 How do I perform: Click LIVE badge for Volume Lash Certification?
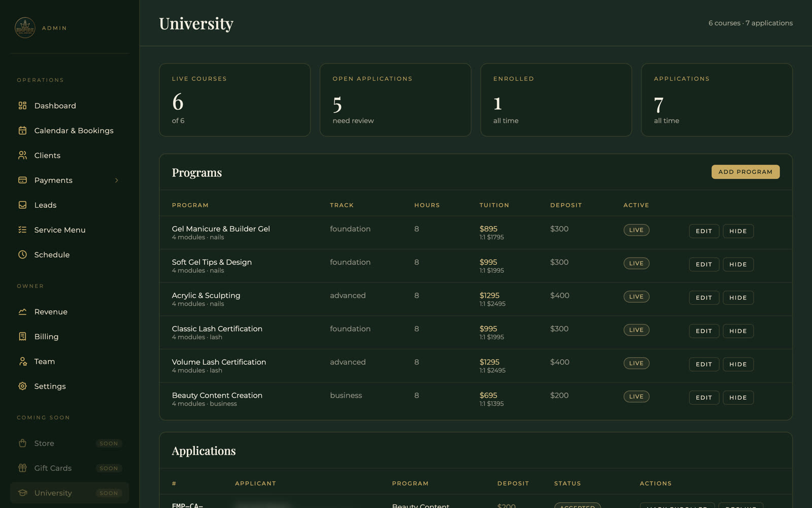click(x=636, y=363)
